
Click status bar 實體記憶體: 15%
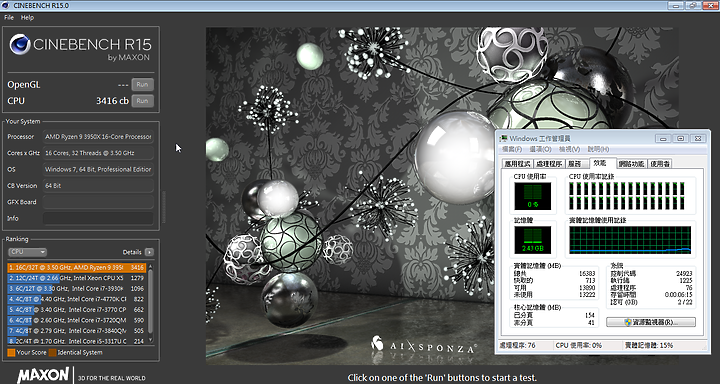(x=649, y=345)
